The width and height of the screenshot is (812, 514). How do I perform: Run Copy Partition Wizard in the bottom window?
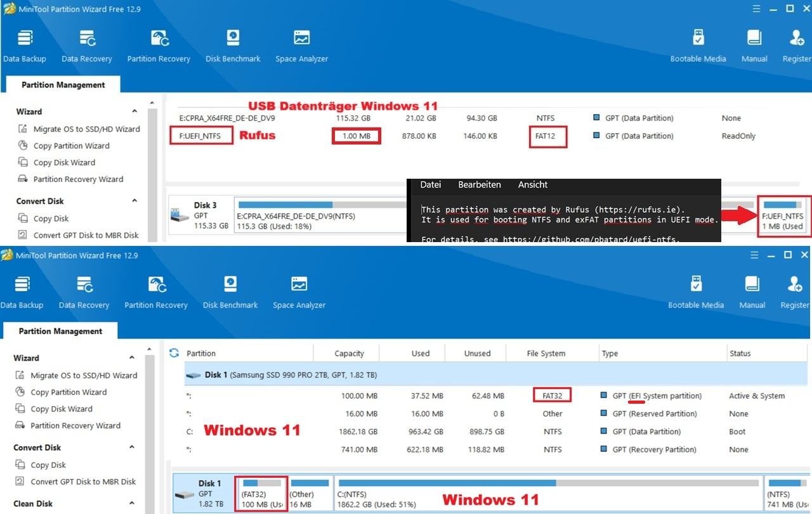[x=61, y=392]
